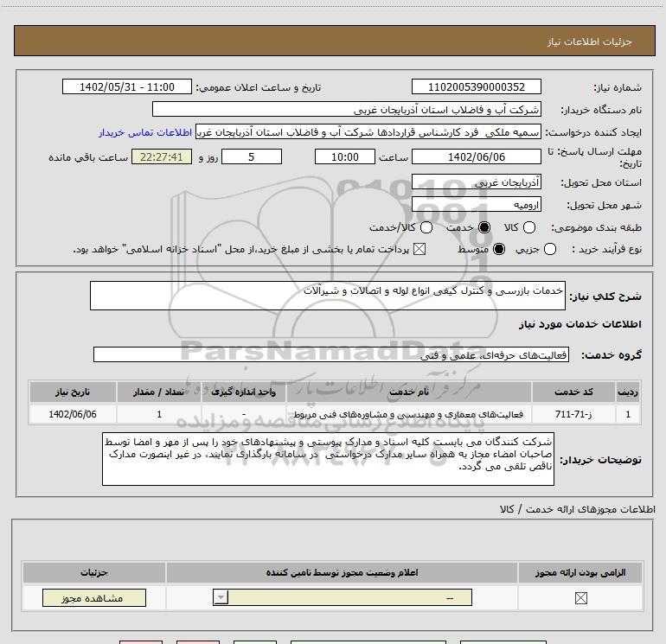Select the کالا/خدمت radio button
Image resolution: width=666 pixels, height=644 pixels.
426,227
